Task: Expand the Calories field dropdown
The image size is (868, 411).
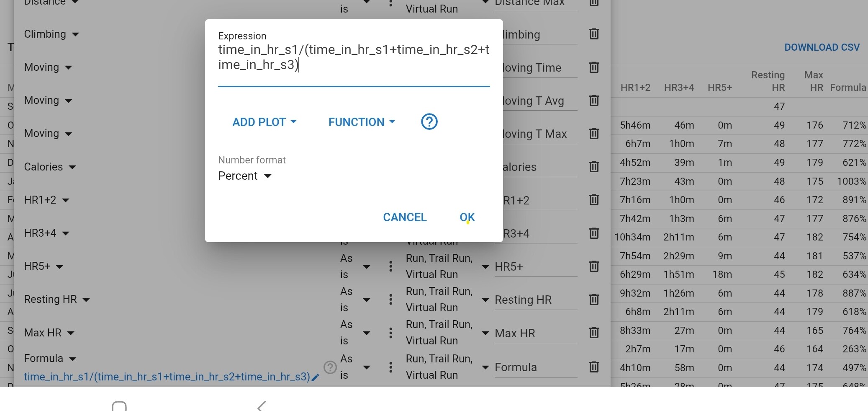Action: 50,167
